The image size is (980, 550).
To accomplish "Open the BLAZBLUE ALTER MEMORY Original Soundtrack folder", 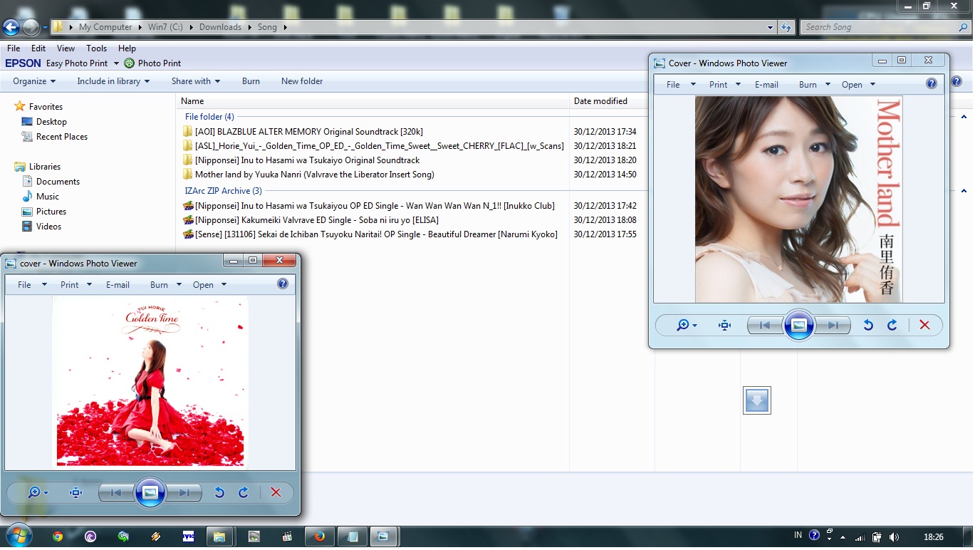I will 309,132.
